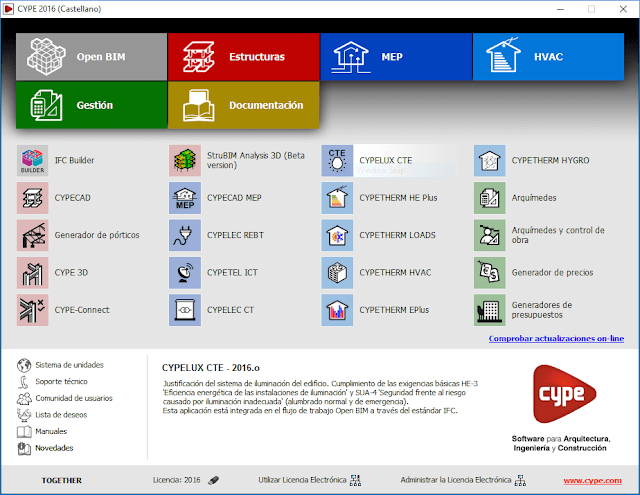Switch to the MEP category tile

[396, 57]
